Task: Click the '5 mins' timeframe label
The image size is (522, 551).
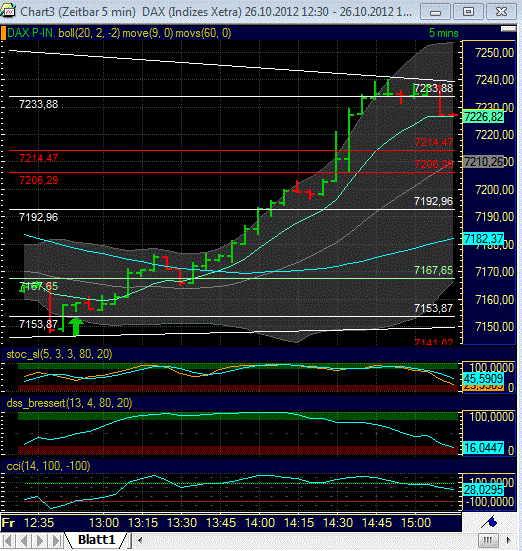Action: (443, 33)
